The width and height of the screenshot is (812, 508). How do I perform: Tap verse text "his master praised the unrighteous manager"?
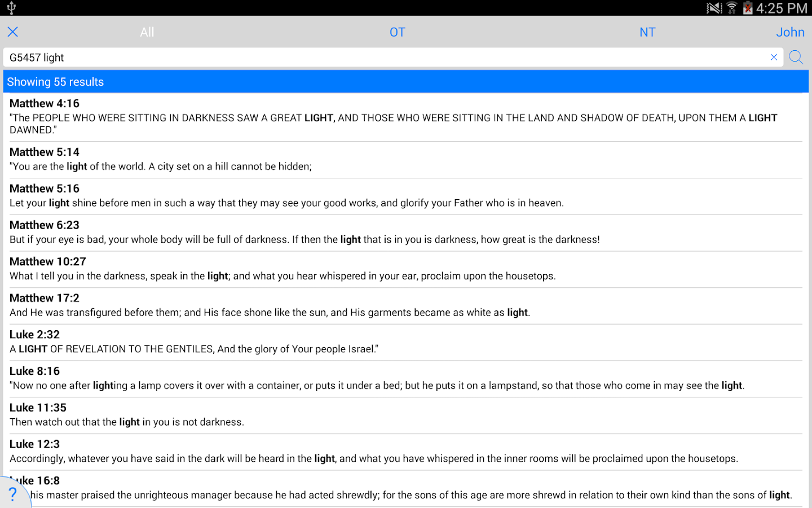click(131, 495)
